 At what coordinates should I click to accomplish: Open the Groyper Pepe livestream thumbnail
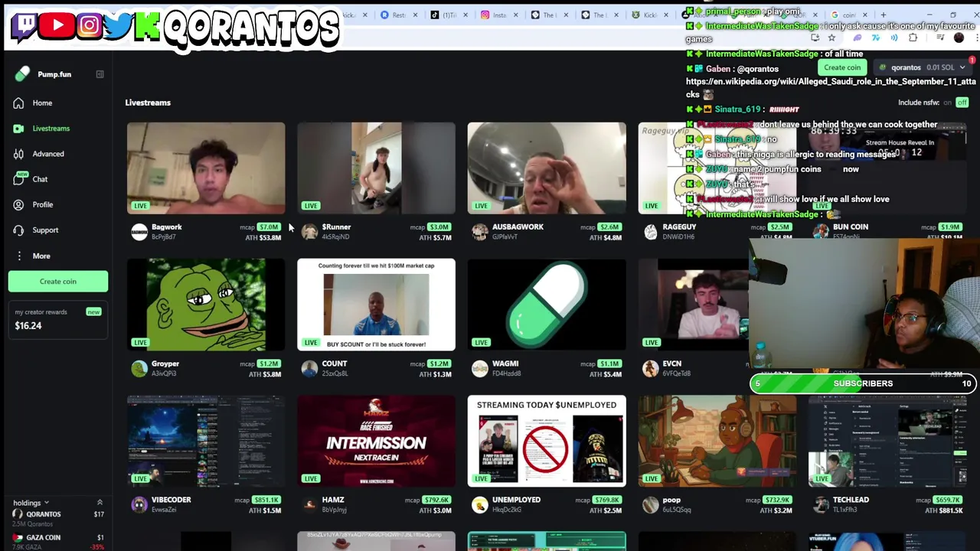tap(206, 305)
